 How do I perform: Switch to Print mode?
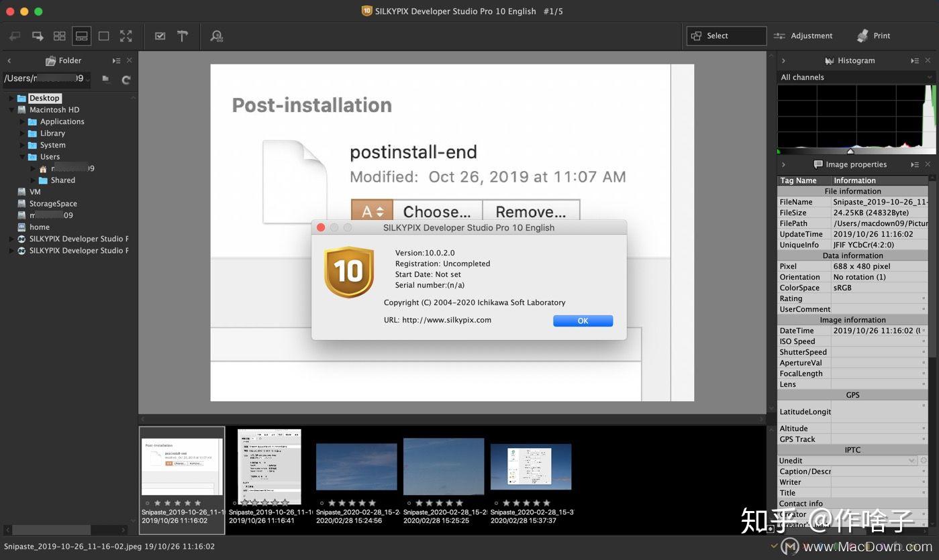(x=873, y=36)
